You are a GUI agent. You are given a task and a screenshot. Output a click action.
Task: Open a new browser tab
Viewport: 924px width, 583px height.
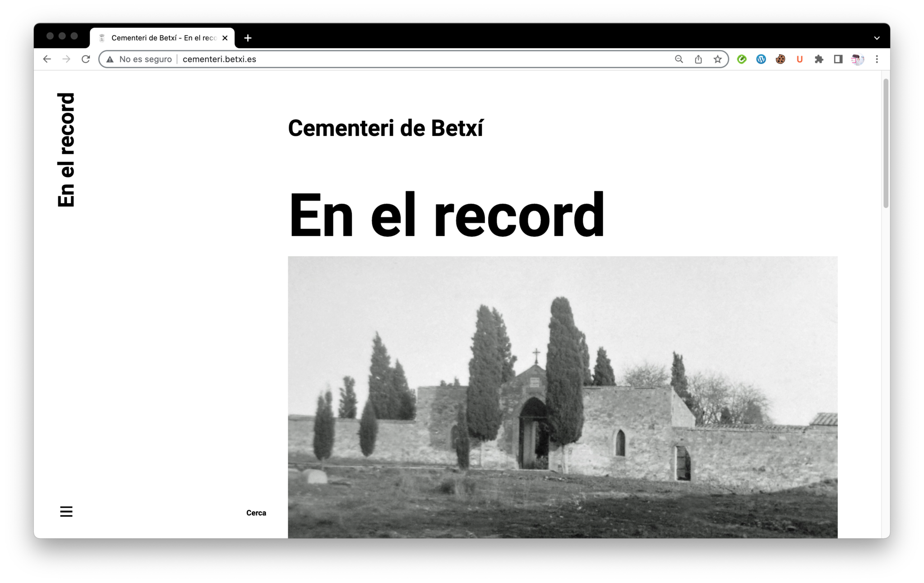248,38
